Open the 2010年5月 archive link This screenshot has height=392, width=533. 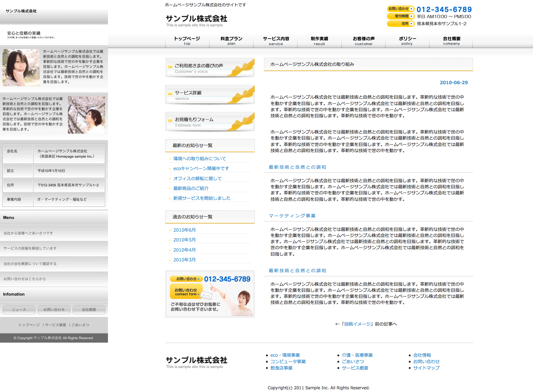(184, 240)
